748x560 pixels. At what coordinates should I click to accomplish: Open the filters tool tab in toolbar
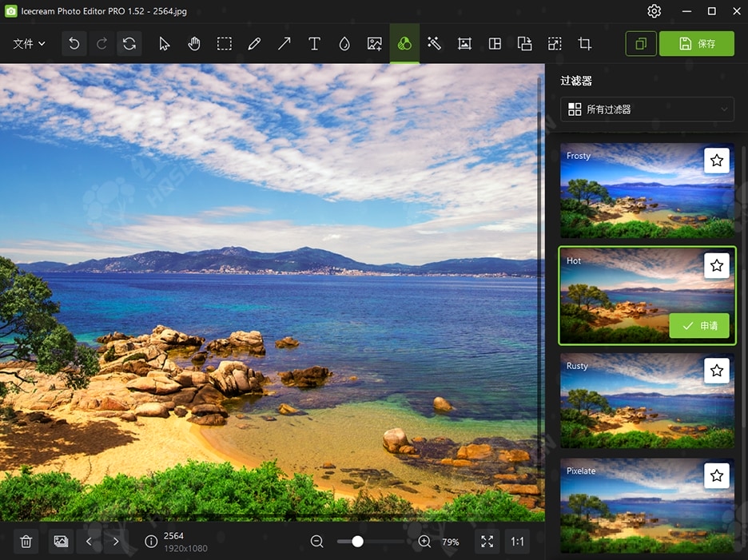pyautogui.click(x=404, y=44)
